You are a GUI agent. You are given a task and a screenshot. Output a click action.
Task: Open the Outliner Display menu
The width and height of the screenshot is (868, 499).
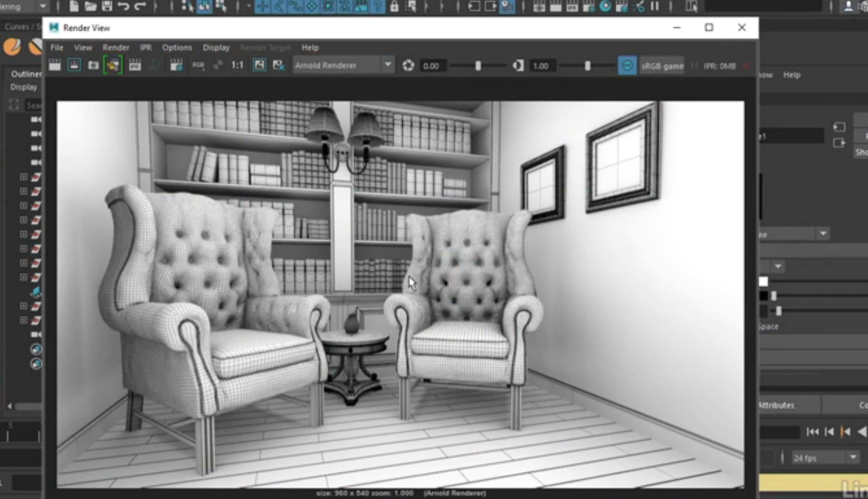click(x=23, y=87)
